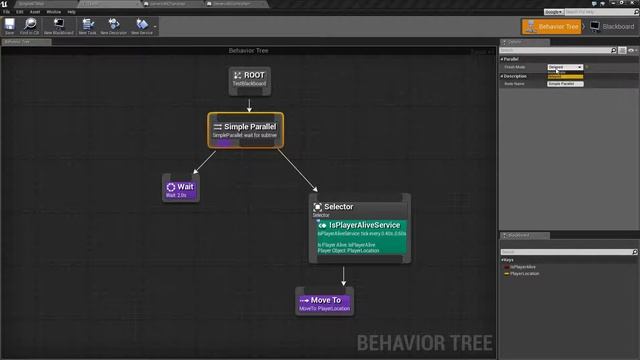Click the second speech icon in title bar
Screen dimensions: 640x360
pos(602,4)
